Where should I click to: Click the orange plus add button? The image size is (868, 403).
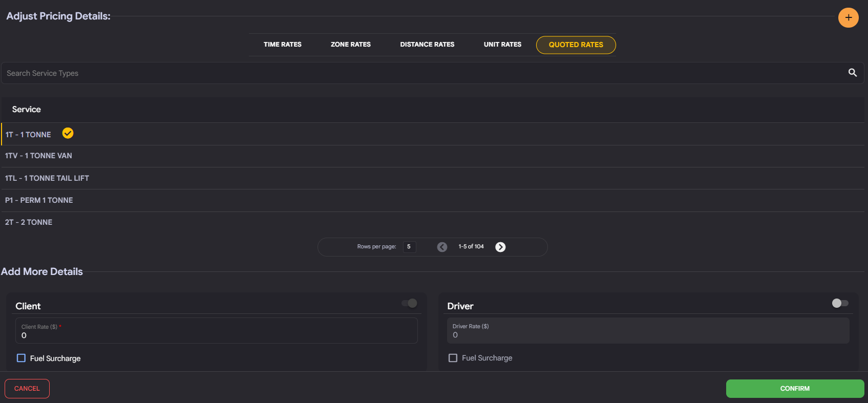pos(848,17)
